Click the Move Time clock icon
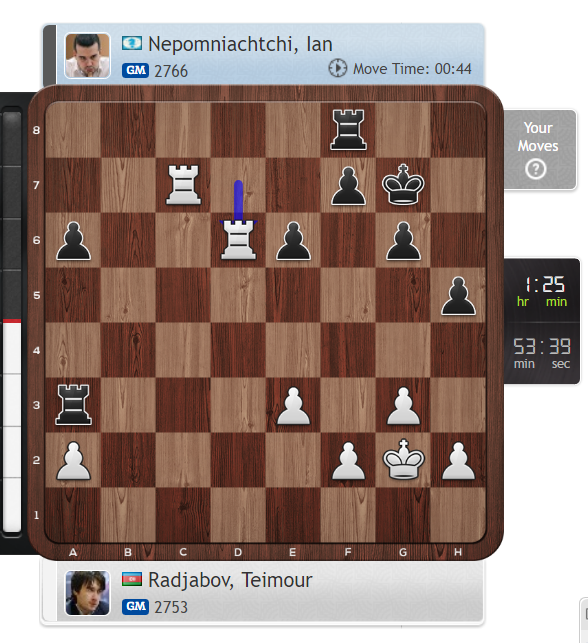Viewport: 588px width, 643px height. pyautogui.click(x=337, y=68)
